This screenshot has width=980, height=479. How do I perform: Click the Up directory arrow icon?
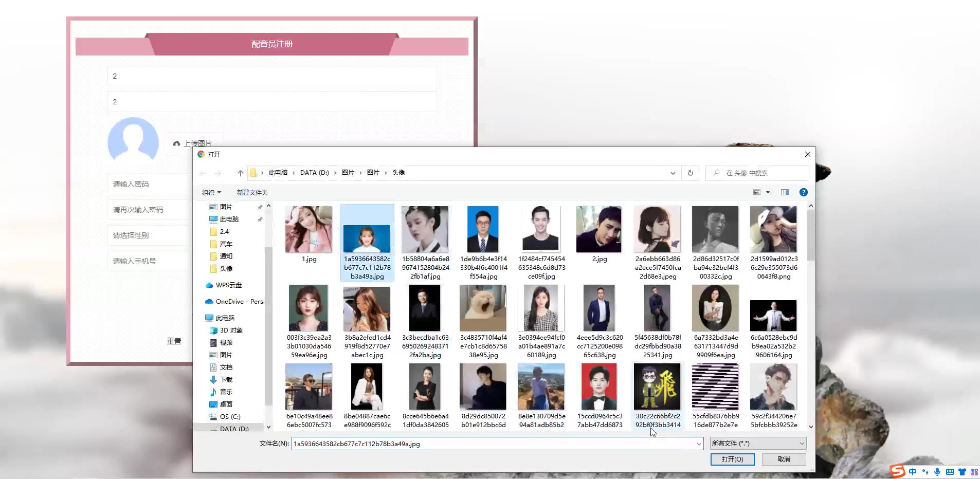point(240,173)
